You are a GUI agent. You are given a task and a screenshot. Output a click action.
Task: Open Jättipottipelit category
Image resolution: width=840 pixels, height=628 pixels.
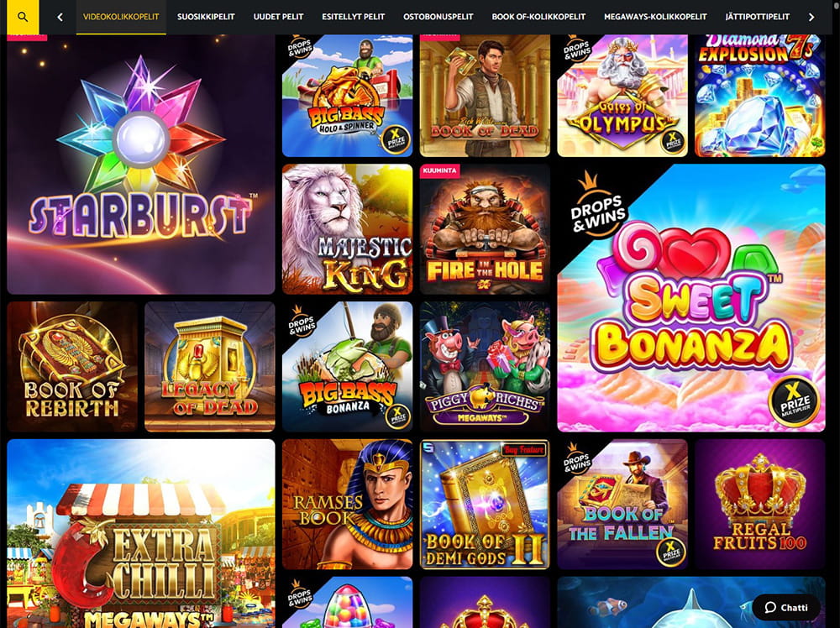click(x=757, y=17)
